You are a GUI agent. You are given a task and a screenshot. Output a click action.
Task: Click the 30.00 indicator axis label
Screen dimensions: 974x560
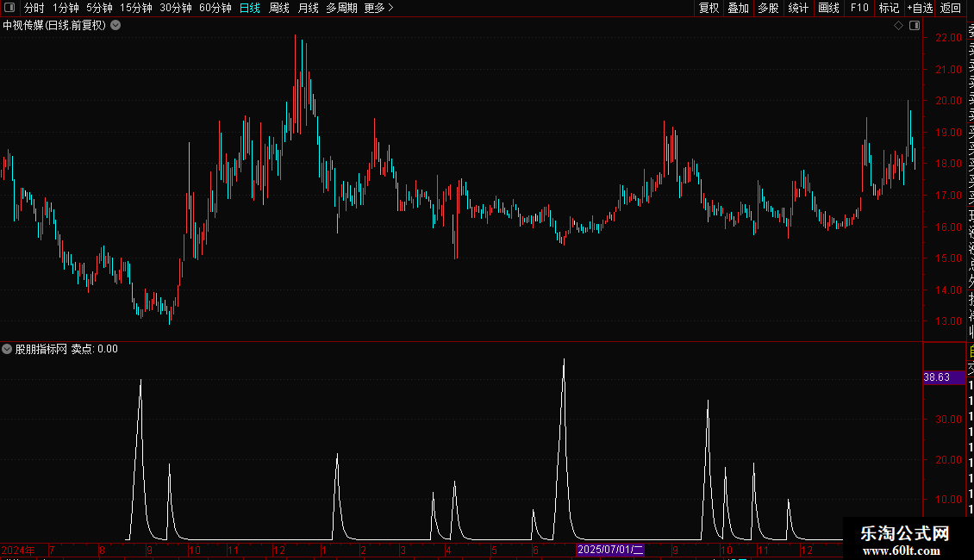(948, 420)
